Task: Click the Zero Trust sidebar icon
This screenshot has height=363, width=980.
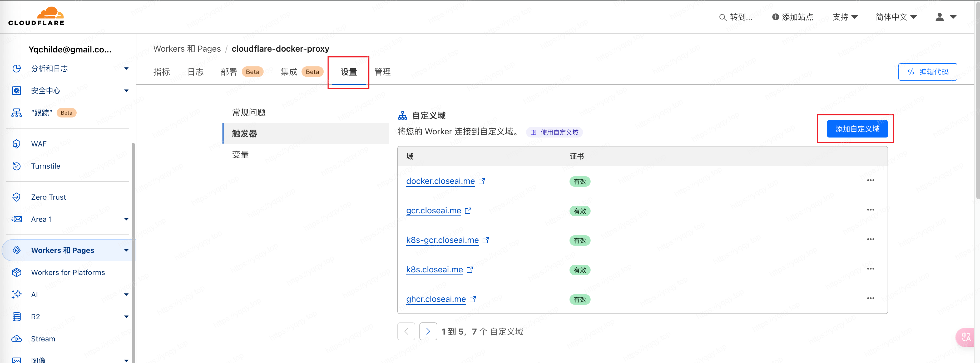Action: tap(16, 197)
